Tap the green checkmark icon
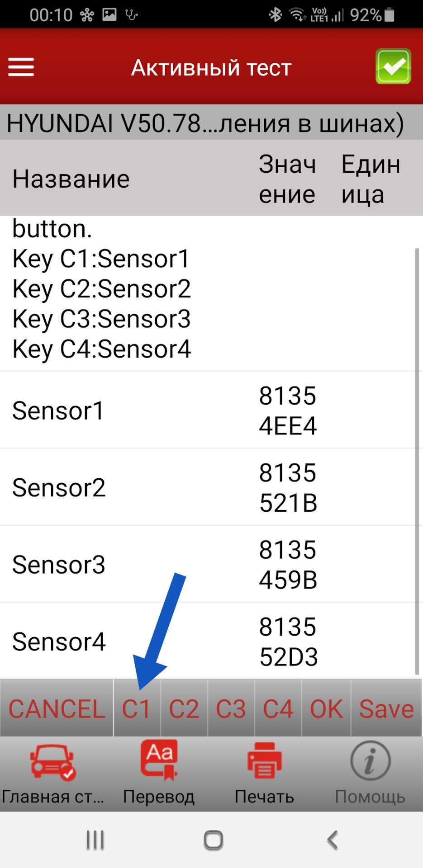 (393, 66)
